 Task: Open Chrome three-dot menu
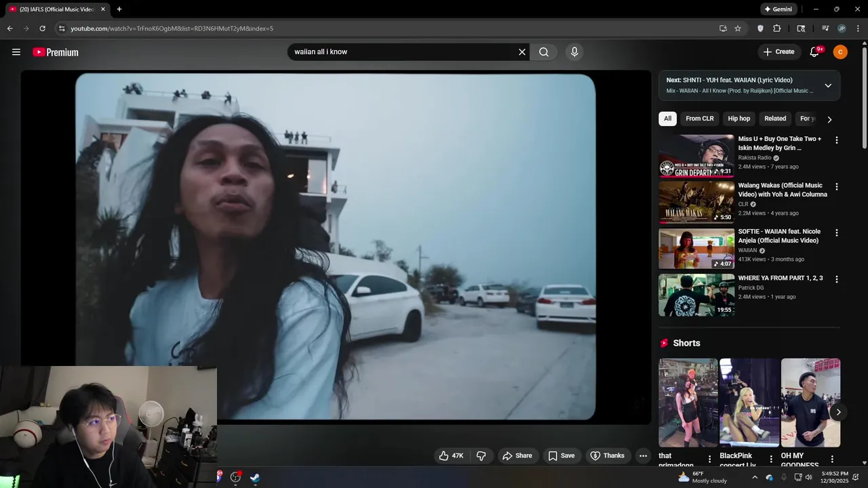pyautogui.click(x=859, y=28)
